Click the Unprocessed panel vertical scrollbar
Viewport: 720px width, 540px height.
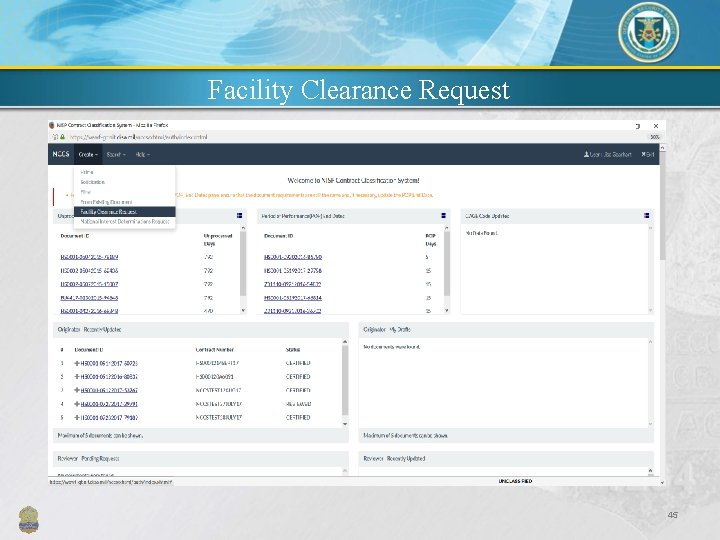click(243, 264)
